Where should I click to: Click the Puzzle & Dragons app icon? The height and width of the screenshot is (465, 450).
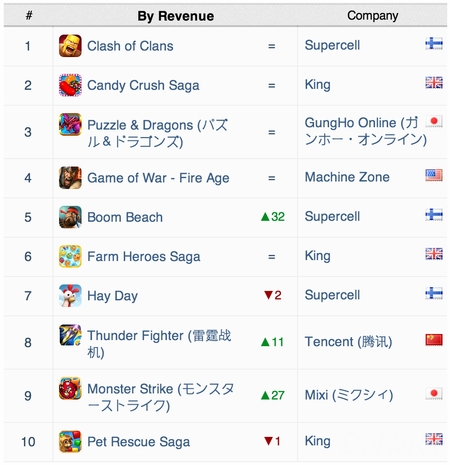click(70, 124)
